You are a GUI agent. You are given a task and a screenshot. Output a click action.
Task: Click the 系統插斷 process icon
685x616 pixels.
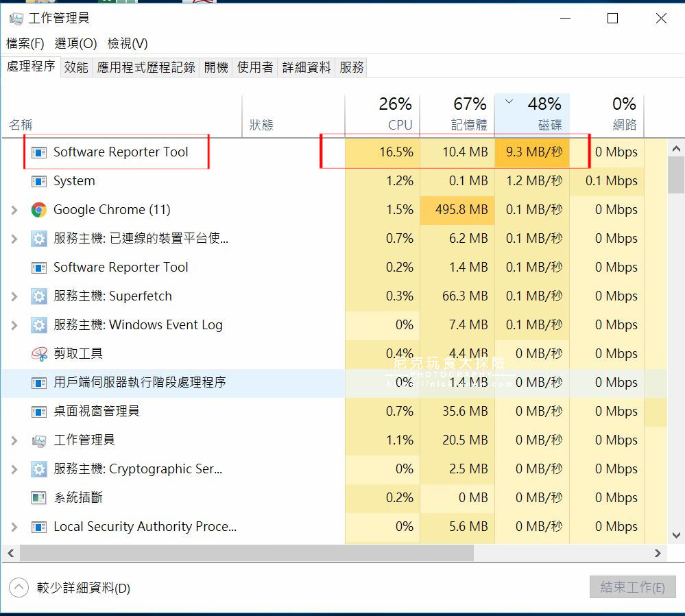39,498
